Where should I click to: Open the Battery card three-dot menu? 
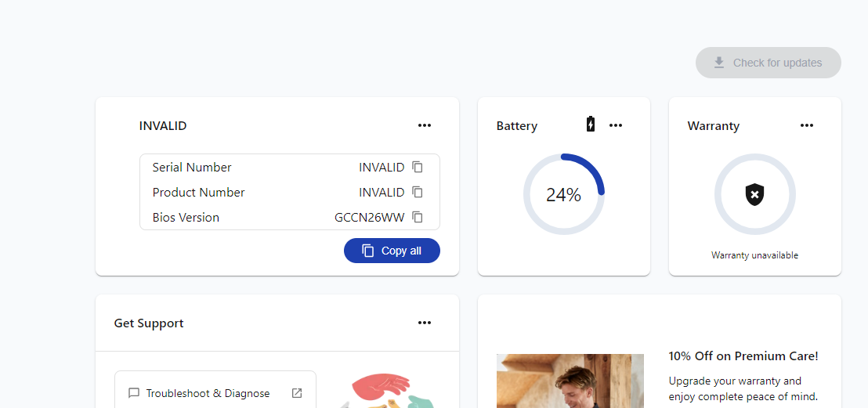(616, 125)
